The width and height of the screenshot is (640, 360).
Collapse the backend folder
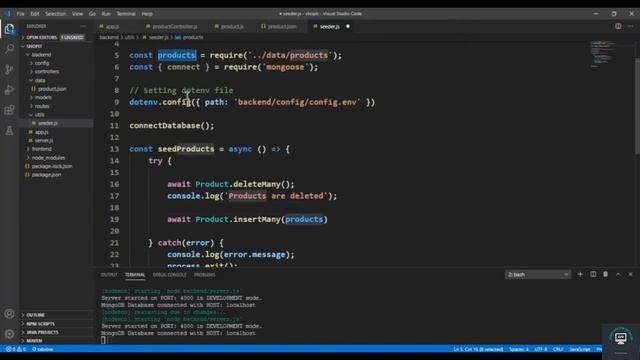(x=41, y=55)
